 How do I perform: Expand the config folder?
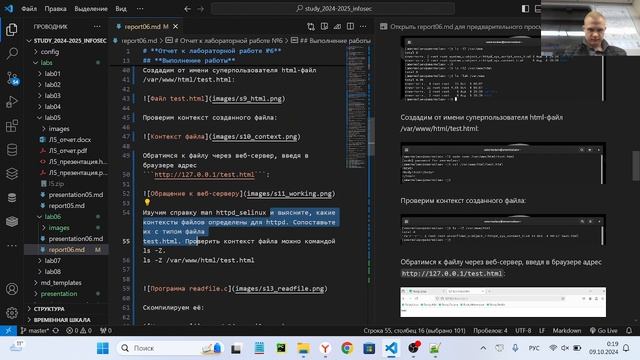[50, 52]
